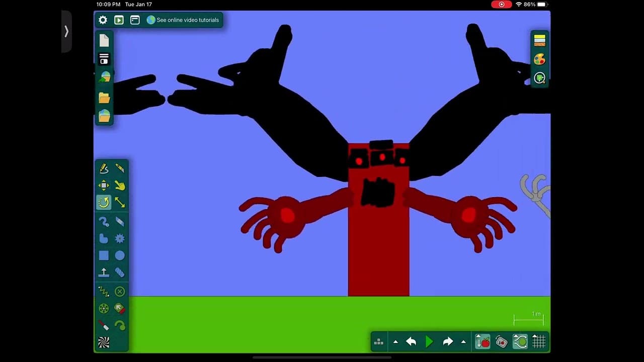This screenshot has height=362, width=644.
Task: Select the zigzag Spring tool
Action: (104, 291)
